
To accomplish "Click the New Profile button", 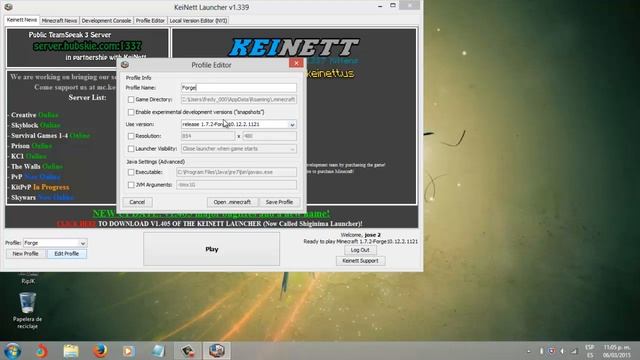I will click(25, 253).
